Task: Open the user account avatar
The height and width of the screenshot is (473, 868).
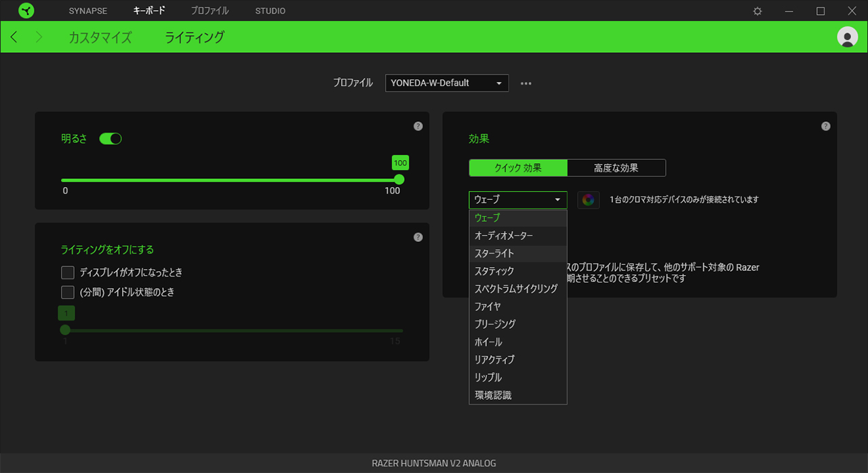Action: point(848,37)
